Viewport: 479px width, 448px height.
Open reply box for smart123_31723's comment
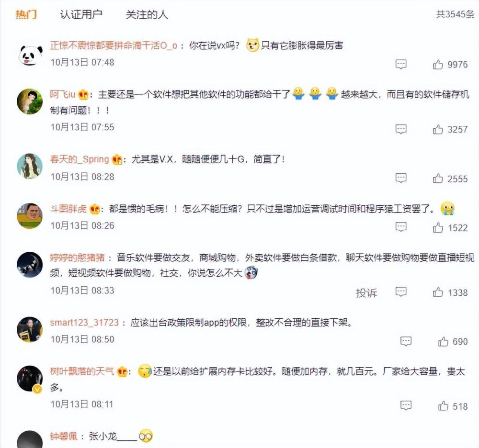(x=406, y=341)
